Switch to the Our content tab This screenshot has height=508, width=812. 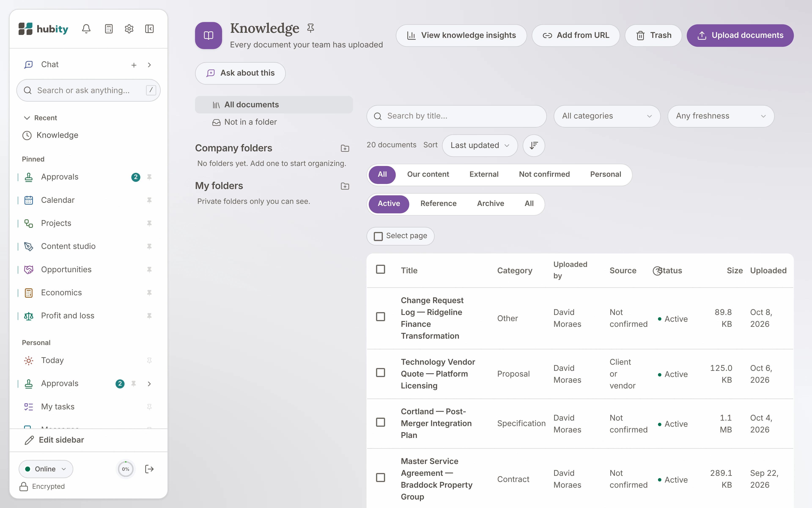click(428, 174)
